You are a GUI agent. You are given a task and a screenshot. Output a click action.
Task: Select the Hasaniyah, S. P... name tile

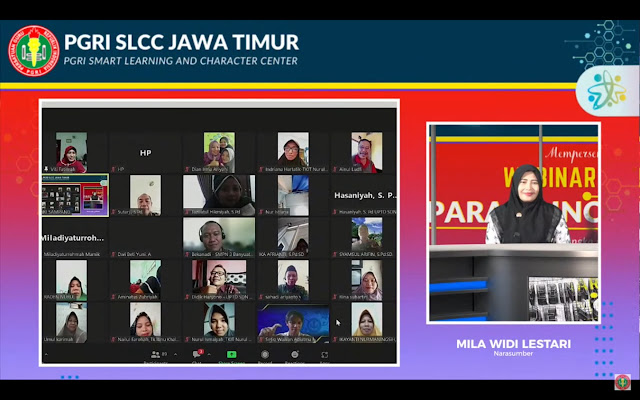[364, 195]
